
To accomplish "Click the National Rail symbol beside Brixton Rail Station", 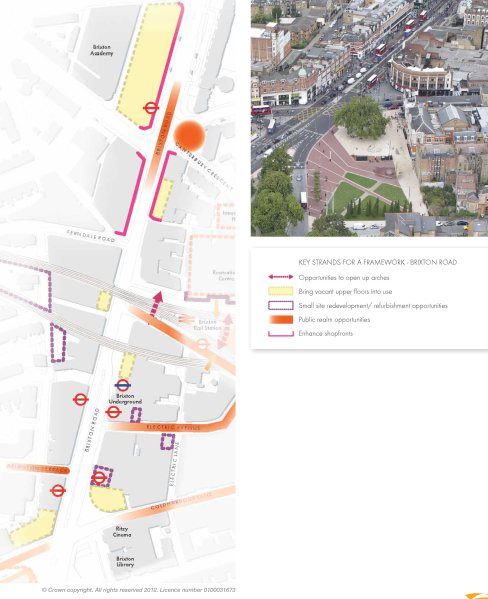I will tap(185, 318).
